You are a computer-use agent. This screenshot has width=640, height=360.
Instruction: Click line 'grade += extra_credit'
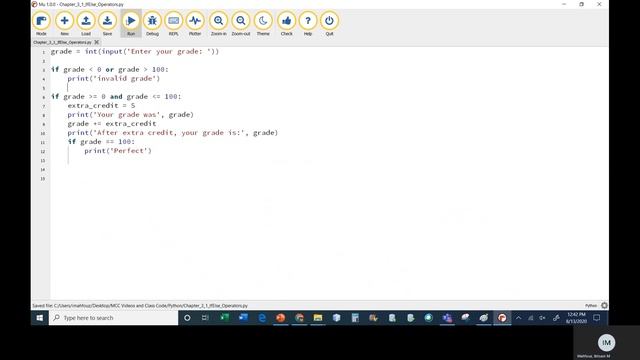[112, 124]
